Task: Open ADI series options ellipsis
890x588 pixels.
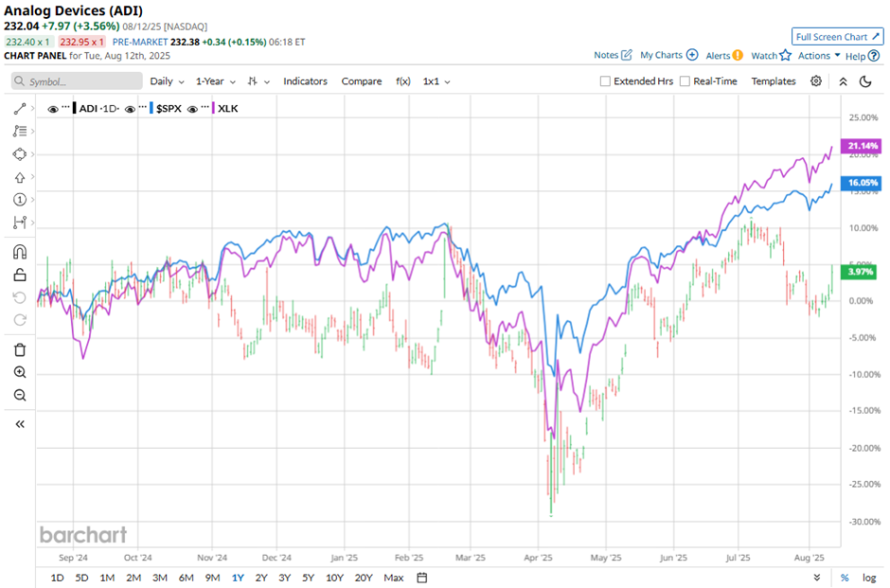Action: (66, 107)
